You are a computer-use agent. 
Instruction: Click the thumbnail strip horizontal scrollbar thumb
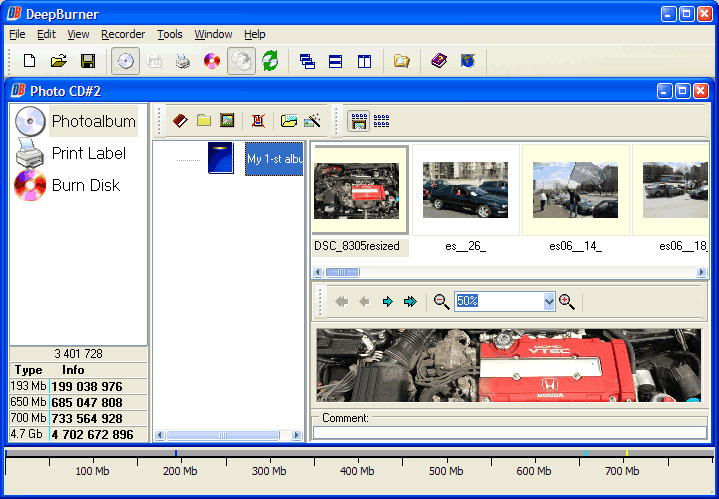(342, 272)
